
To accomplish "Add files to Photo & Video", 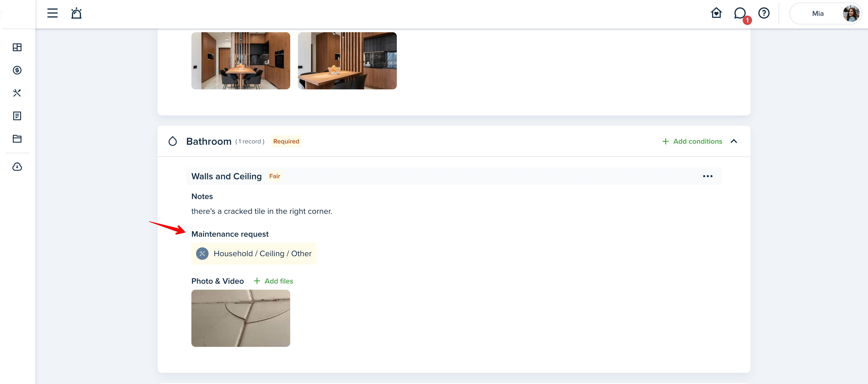I will pos(273,281).
